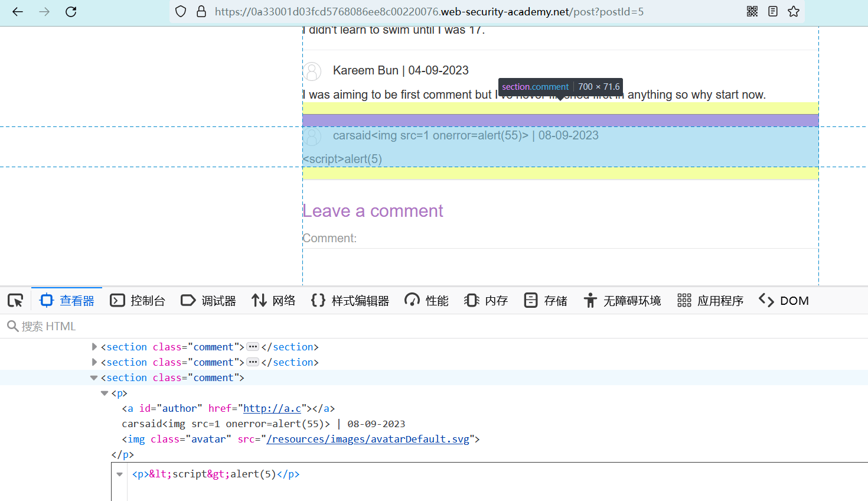868x501 pixels.
Task: Click the shield tracking protection icon
Action: pos(181,12)
